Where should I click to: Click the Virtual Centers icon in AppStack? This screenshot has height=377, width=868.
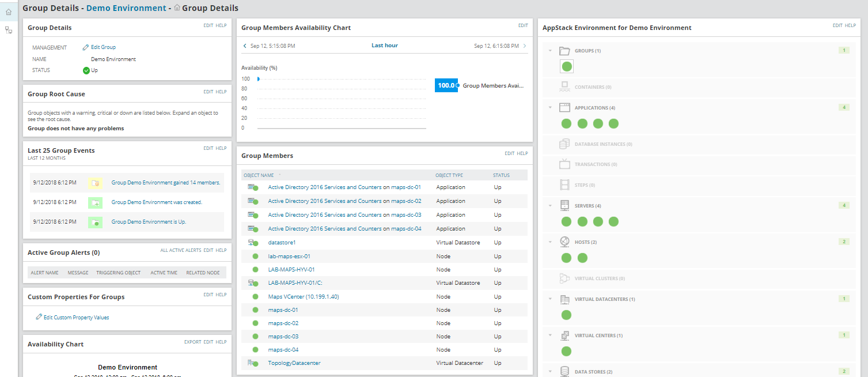tap(564, 335)
